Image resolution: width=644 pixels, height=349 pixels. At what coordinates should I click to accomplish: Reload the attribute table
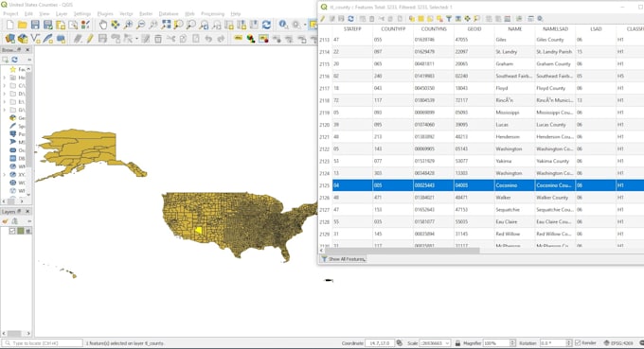pos(350,19)
